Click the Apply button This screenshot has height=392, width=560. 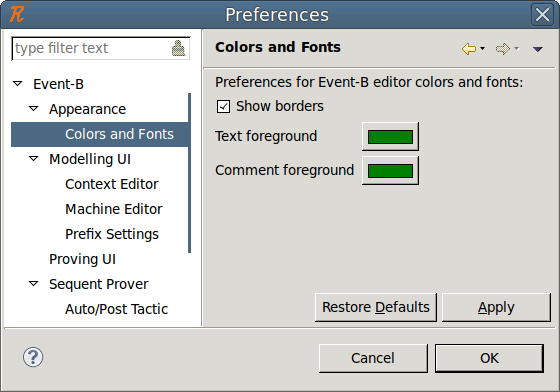point(496,307)
